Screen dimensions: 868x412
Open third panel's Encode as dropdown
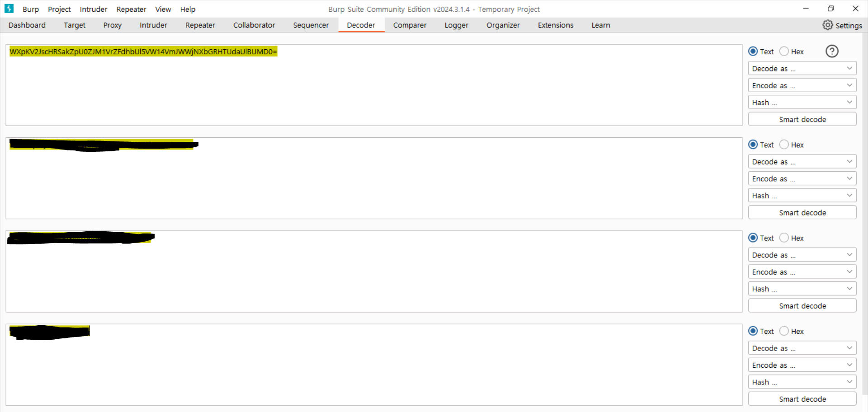point(802,272)
